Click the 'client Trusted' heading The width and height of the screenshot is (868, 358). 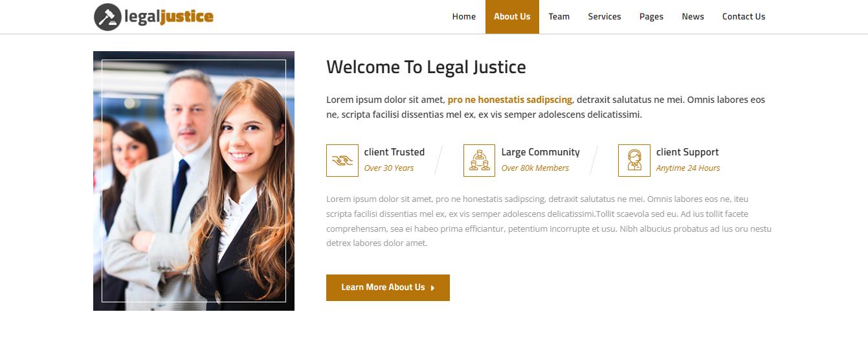[394, 152]
